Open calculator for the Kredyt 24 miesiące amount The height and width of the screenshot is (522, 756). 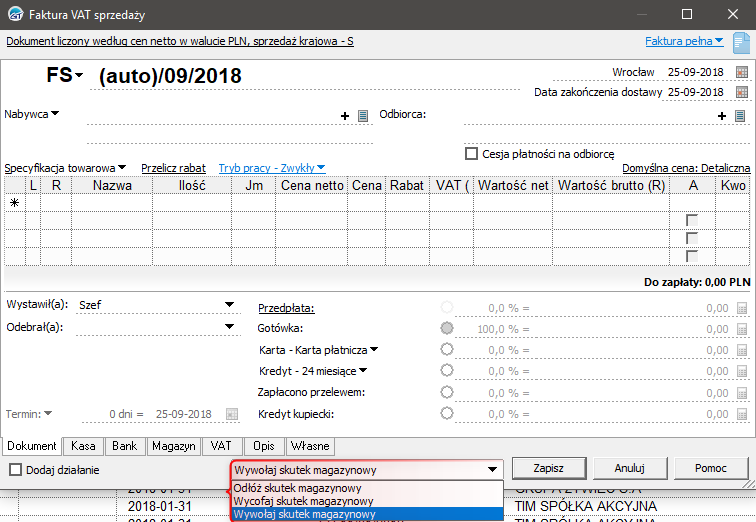[742, 372]
